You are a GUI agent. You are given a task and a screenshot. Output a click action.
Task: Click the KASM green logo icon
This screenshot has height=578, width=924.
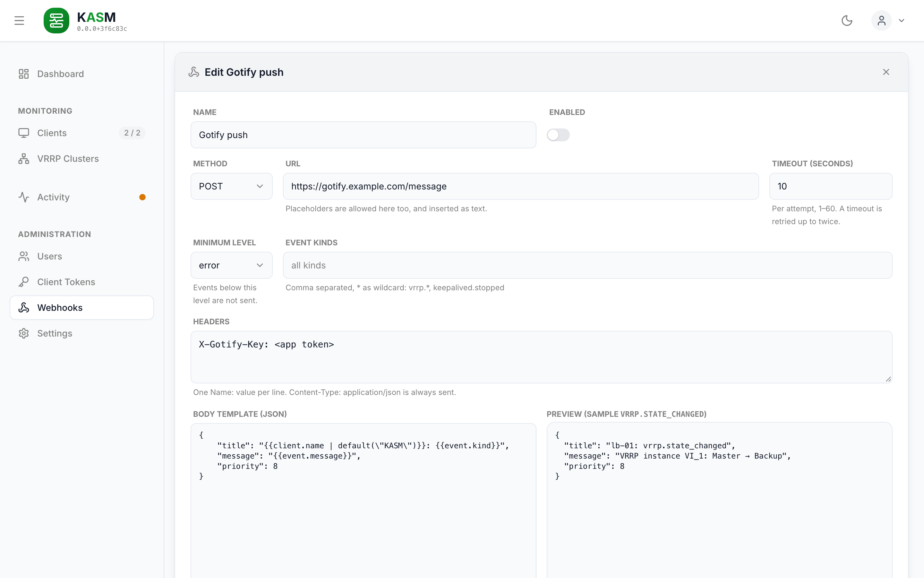click(x=56, y=21)
